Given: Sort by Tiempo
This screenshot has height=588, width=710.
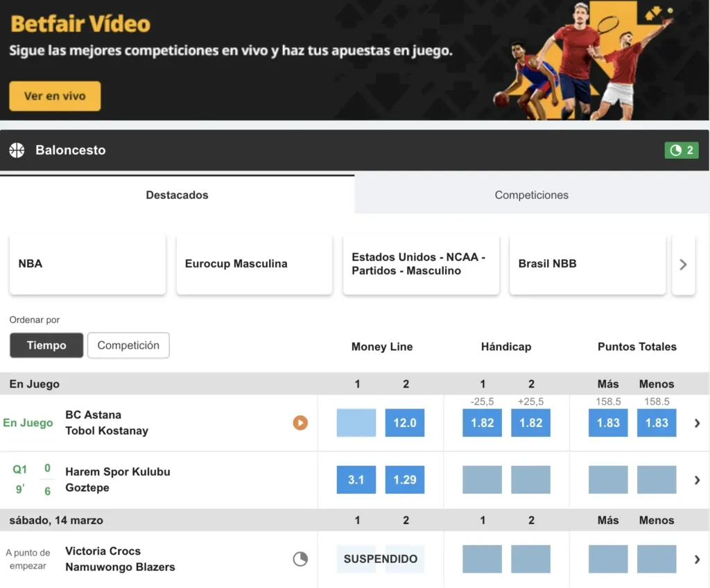Looking at the screenshot, I should pos(46,345).
